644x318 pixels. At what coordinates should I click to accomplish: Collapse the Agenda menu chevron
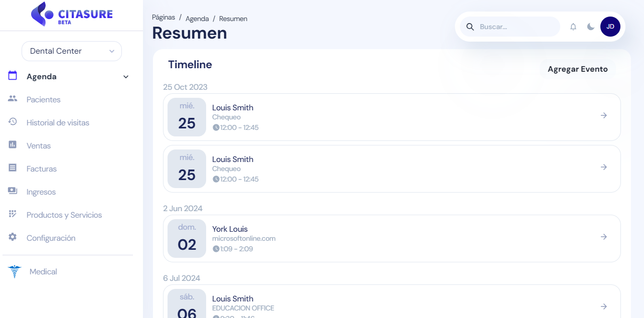[x=126, y=77]
